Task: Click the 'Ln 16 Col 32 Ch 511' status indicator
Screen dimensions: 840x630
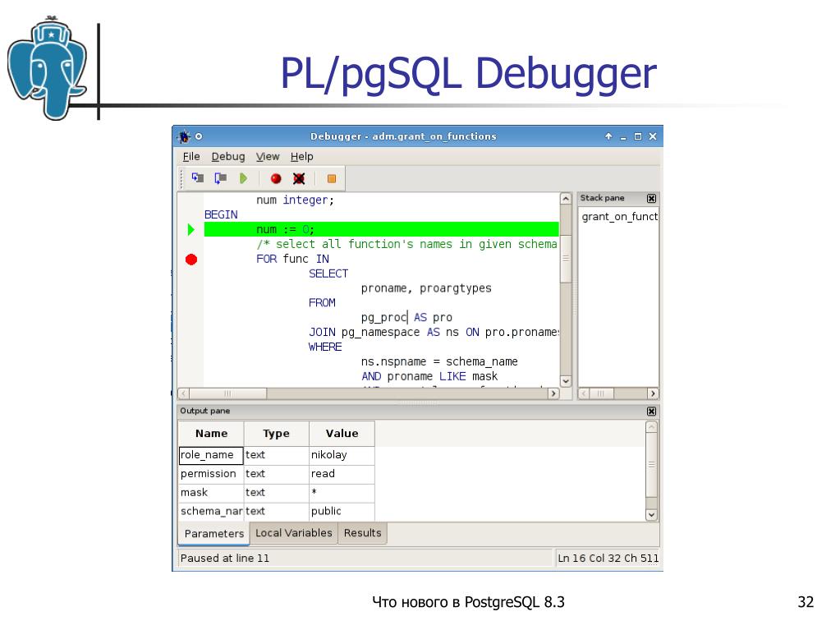Action: click(608, 559)
